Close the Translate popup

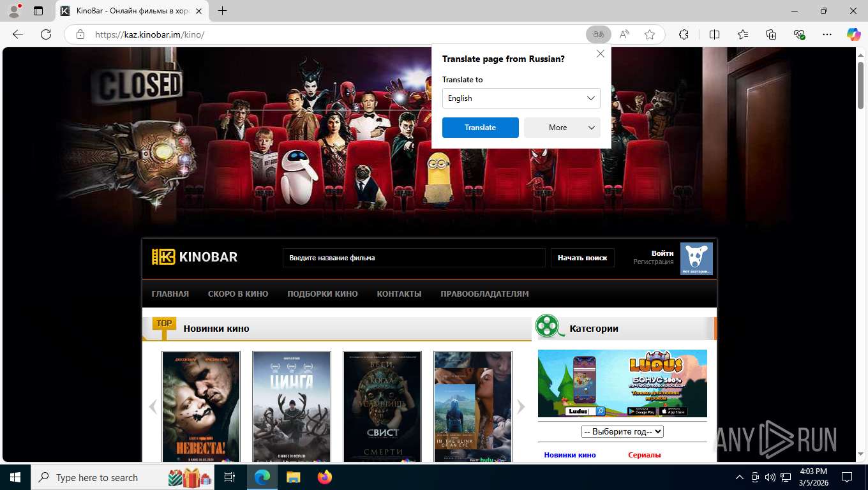pos(601,54)
